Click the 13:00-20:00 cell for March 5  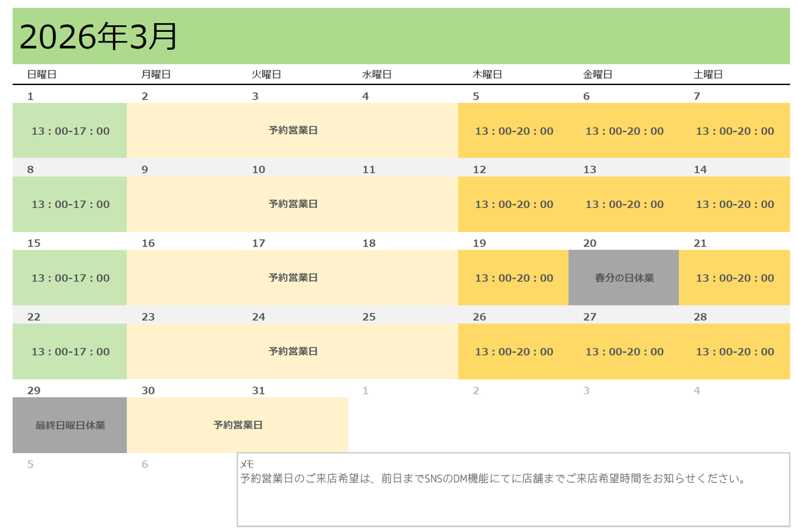(513, 131)
